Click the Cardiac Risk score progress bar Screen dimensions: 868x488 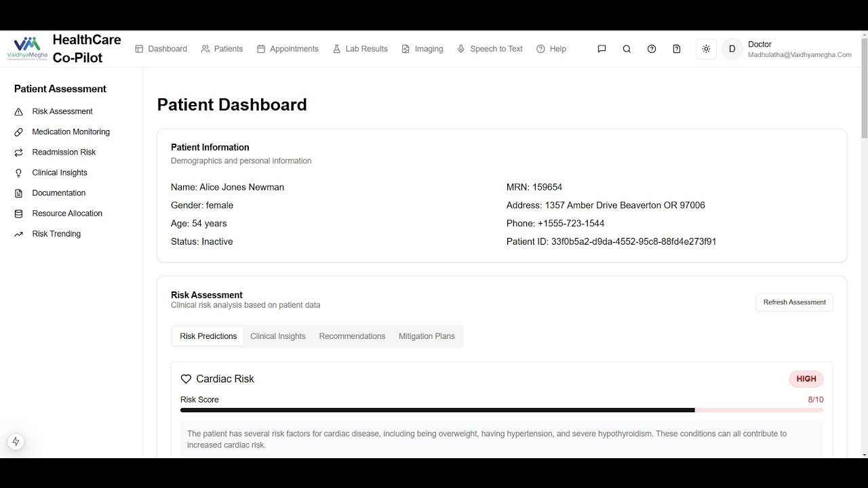tap(502, 410)
